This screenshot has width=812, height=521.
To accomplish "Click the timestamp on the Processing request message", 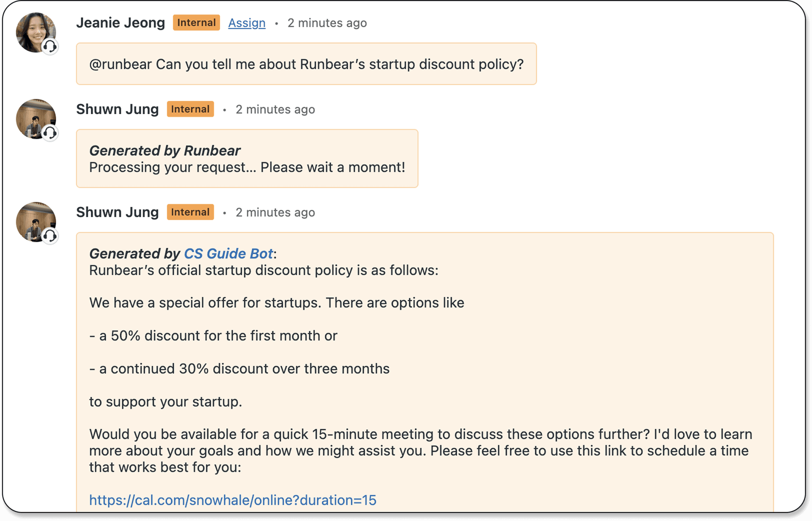I will [x=275, y=109].
